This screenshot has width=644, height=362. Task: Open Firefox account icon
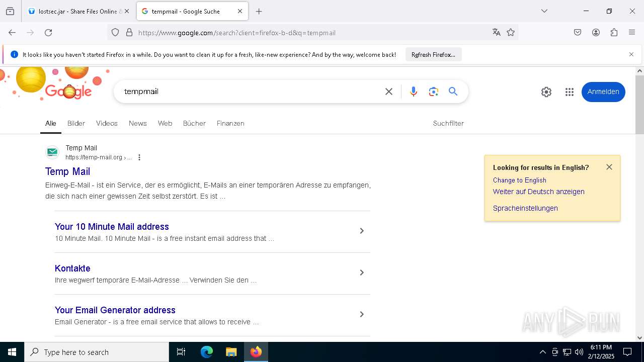(x=596, y=33)
